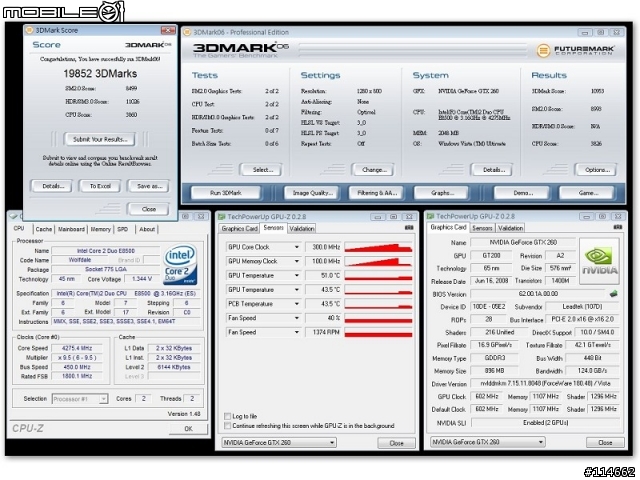
Task: Click the Driver Version field in GPU-Z
Action: 544,384
